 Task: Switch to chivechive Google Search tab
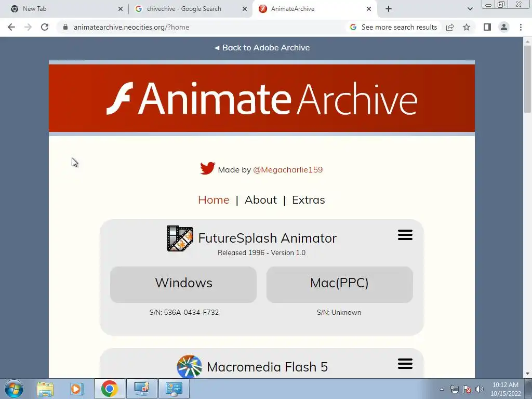(x=191, y=9)
